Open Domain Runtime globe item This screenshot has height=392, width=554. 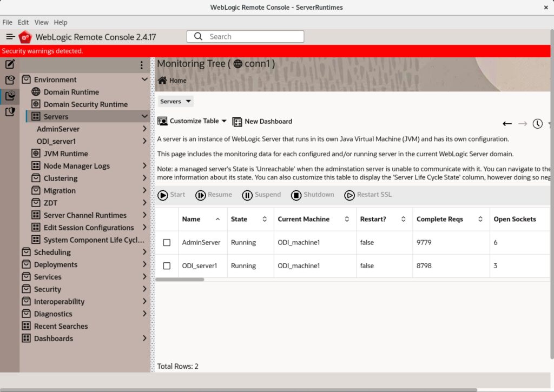(x=71, y=92)
